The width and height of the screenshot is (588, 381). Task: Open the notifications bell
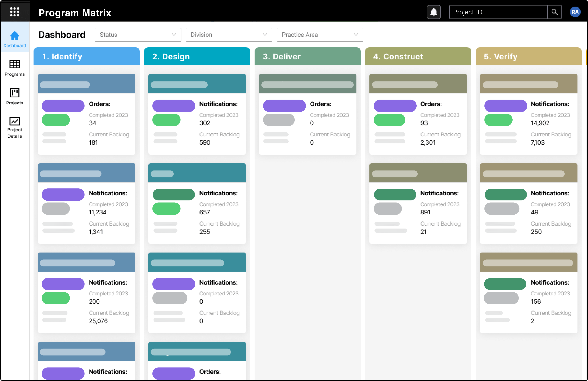[434, 12]
